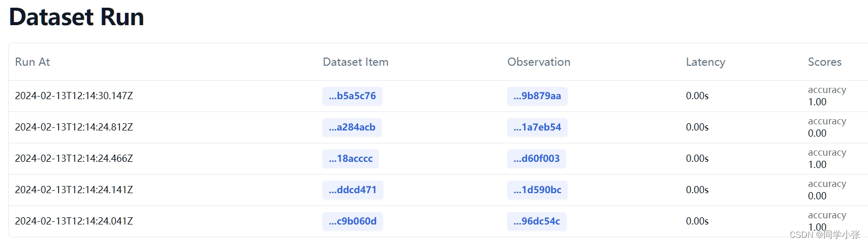Click the Dataset Run page heading
The width and height of the screenshot is (868, 244).
point(77,17)
